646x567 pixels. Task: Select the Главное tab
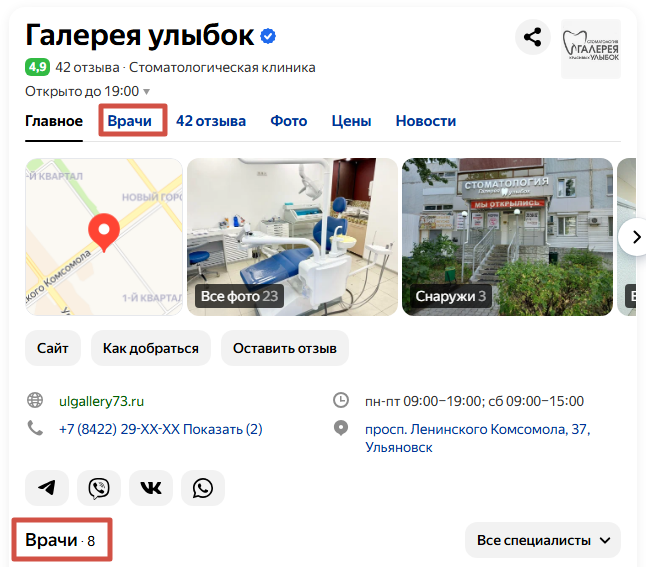coord(54,121)
